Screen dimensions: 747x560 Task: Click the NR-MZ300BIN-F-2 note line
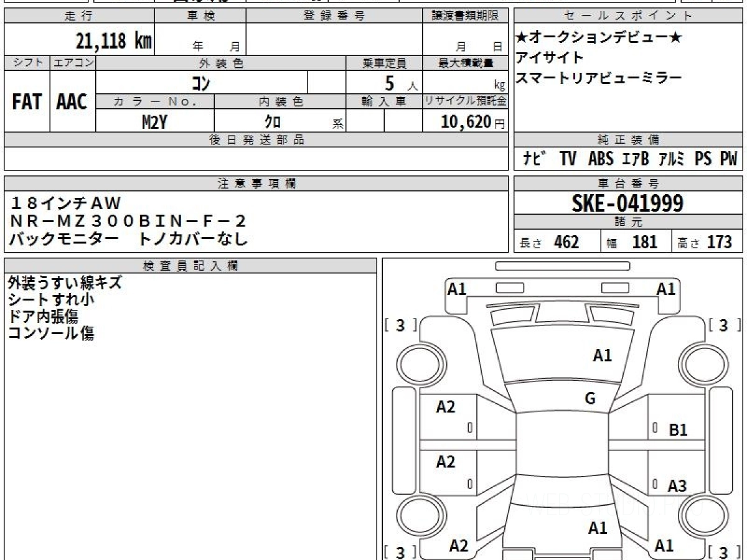(x=129, y=220)
